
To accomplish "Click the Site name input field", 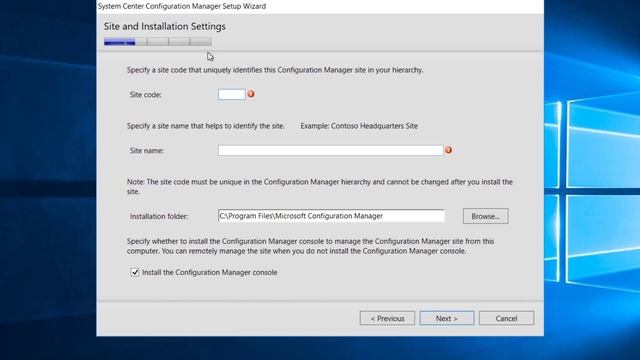I will (331, 150).
